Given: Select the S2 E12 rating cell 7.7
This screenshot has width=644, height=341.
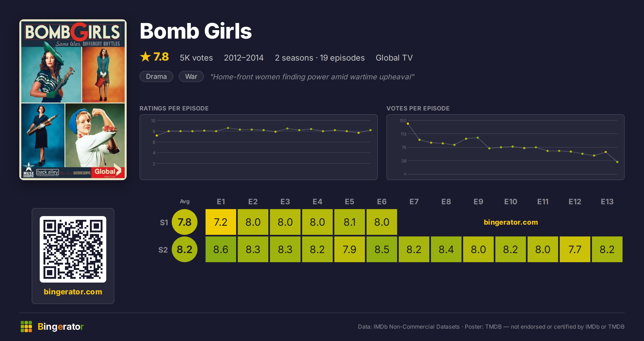Looking at the screenshot, I should [x=575, y=249].
